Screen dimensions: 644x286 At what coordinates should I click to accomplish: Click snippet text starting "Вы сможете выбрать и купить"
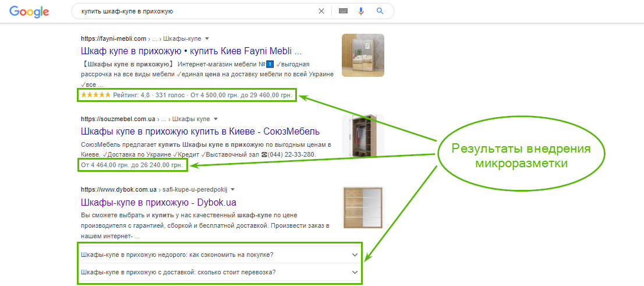pos(206,226)
